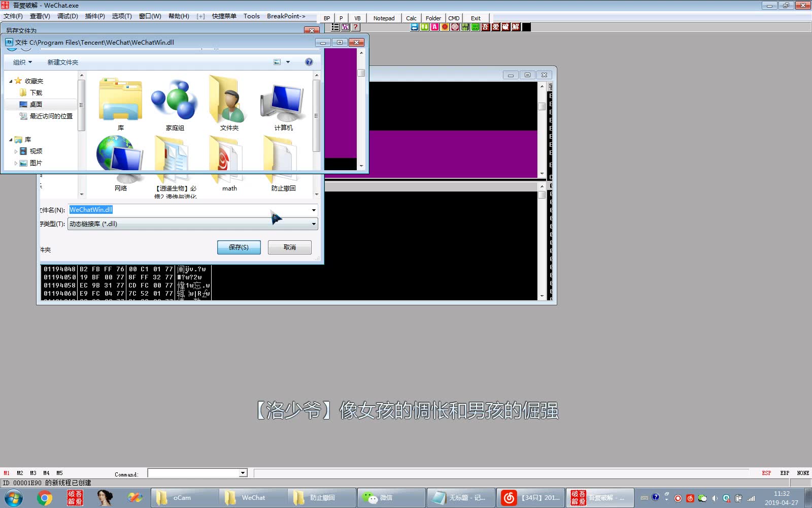
Task: Click 新建文件夹 new folder button
Action: [63, 62]
